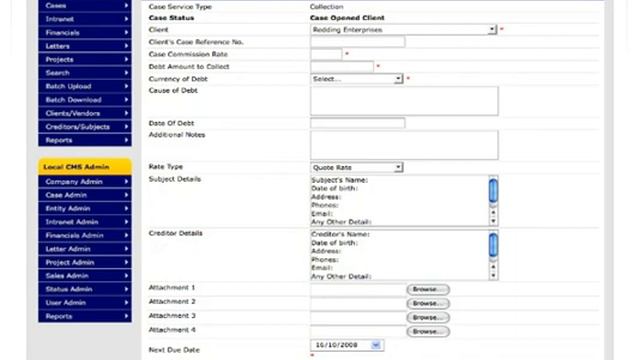
Task: Click the Attachment 2 file path field
Action: [x=358, y=303]
